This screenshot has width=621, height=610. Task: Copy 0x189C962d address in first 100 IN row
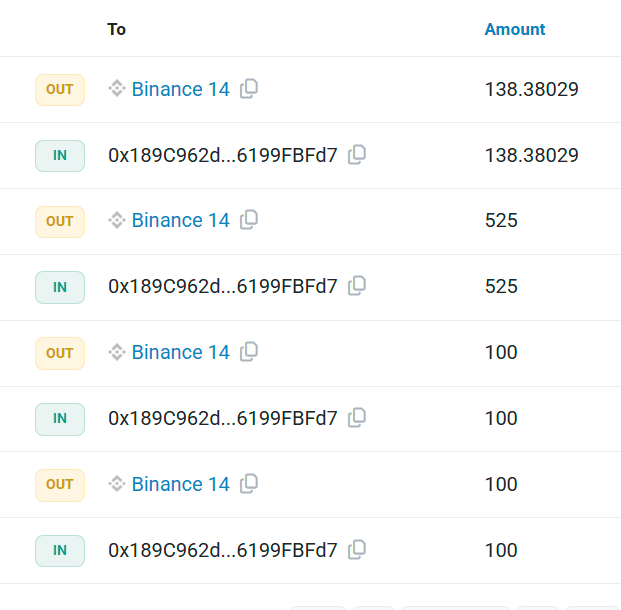[x=356, y=418]
